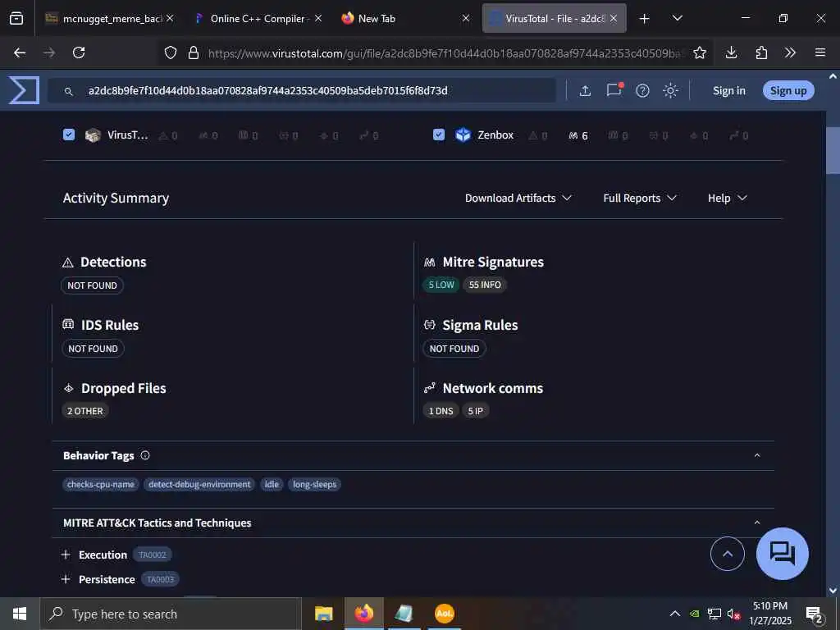Toggle the light/dark theme sun icon
The height and width of the screenshot is (630, 840).
[670, 90]
